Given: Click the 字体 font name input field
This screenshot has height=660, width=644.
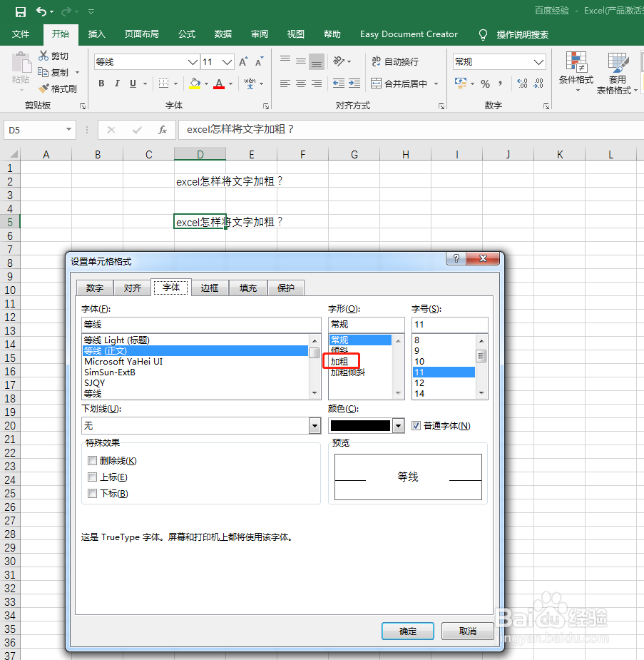Looking at the screenshot, I should (201, 325).
